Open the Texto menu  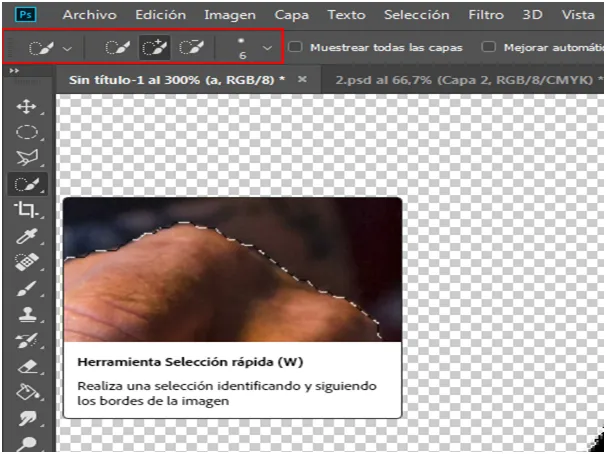click(347, 15)
